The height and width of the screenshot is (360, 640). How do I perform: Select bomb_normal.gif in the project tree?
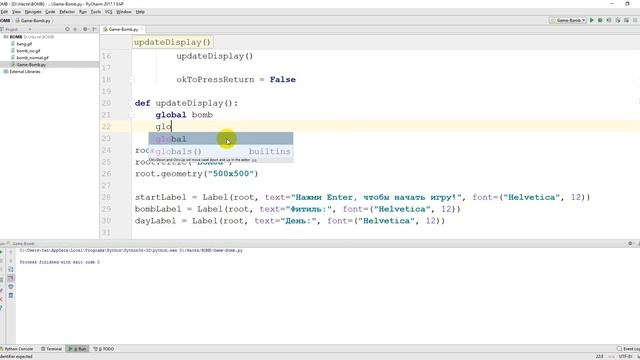click(32, 58)
